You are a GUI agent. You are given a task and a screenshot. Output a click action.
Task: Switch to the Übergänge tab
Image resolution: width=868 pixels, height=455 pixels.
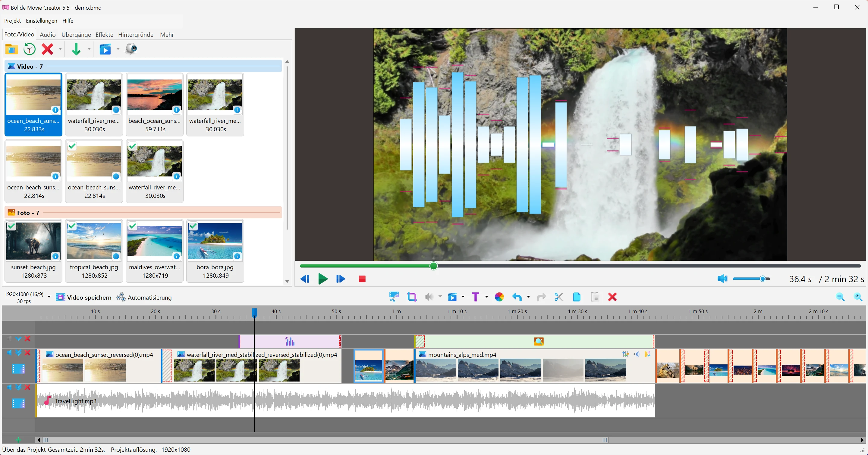[76, 35]
